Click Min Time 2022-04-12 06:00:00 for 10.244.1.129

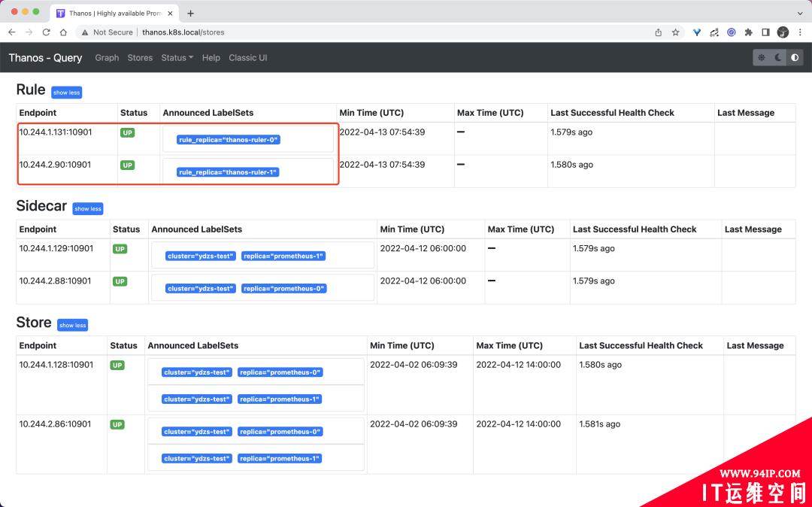click(x=423, y=248)
